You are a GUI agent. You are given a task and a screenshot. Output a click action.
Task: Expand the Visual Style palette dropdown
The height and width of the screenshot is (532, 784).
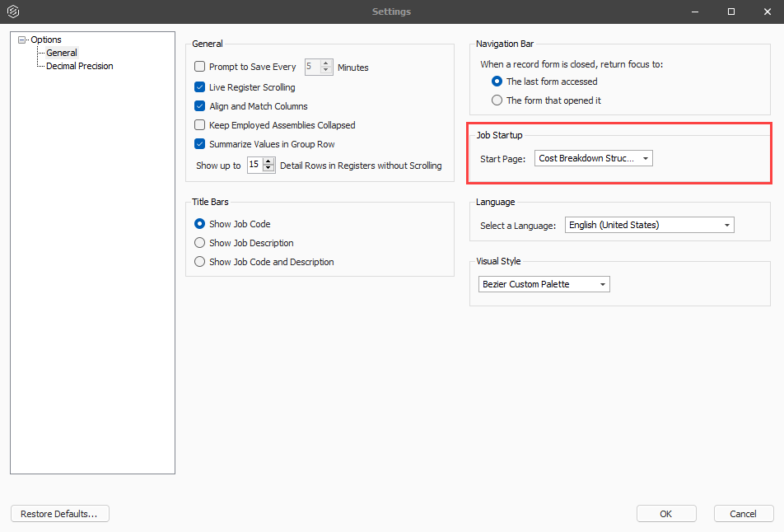[x=544, y=284]
